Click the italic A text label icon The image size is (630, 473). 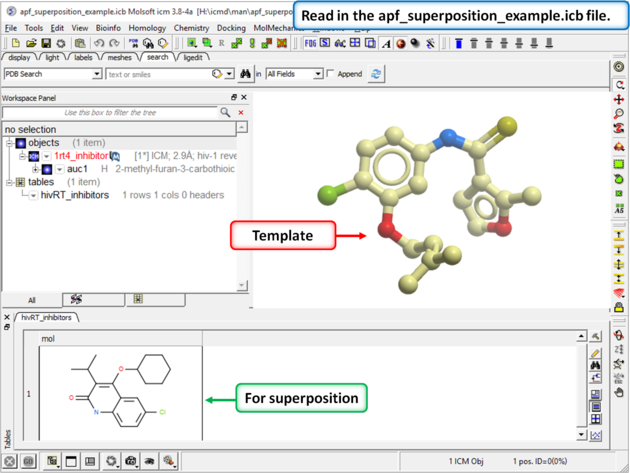[x=386, y=44]
